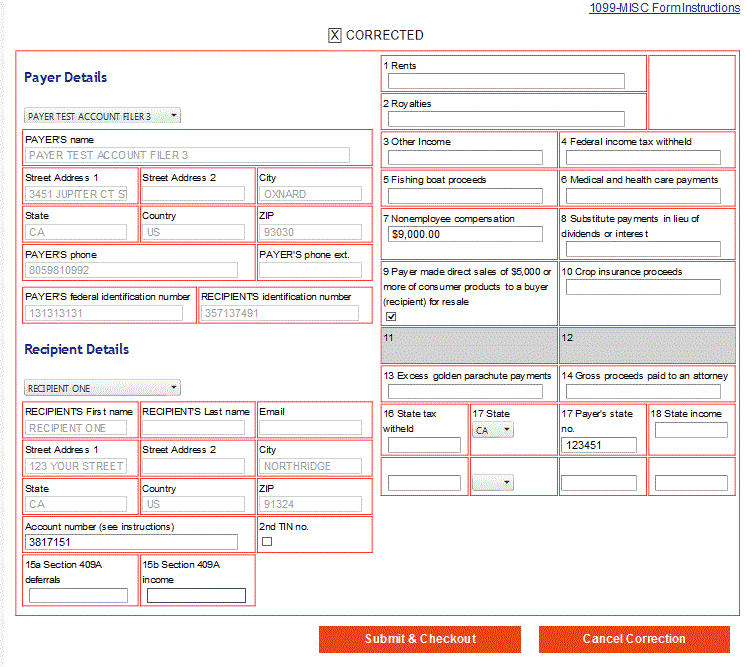Click second-row state tax withheld field
Viewport: 747px width, 667px height.
pyautogui.click(x=424, y=483)
